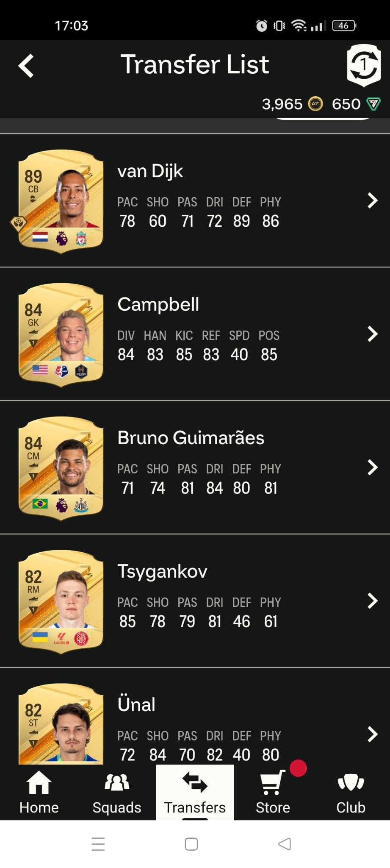This screenshot has width=390, height=868.
Task: Select the Transfers arrows icon
Action: click(x=195, y=782)
